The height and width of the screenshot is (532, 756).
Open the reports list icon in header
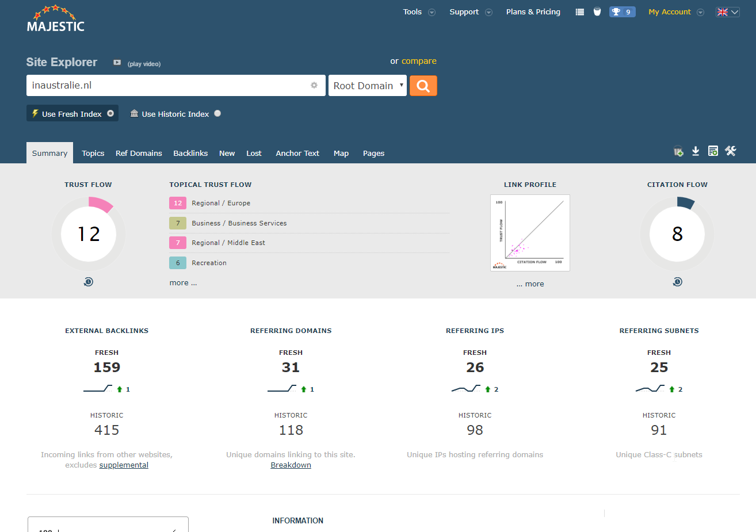click(580, 12)
